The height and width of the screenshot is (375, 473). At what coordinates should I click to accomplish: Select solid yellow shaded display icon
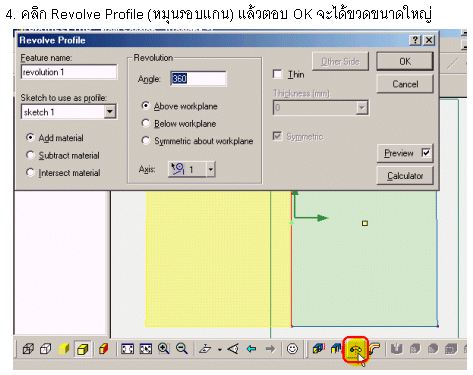click(x=64, y=349)
